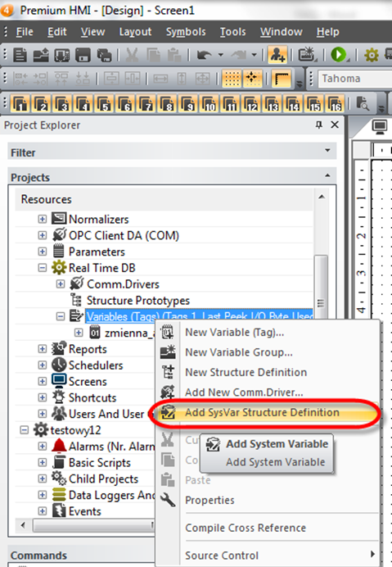Viewport: 392px width, 567px height.
Task: Click the yellow gear toolbar icon
Action: tap(371, 55)
